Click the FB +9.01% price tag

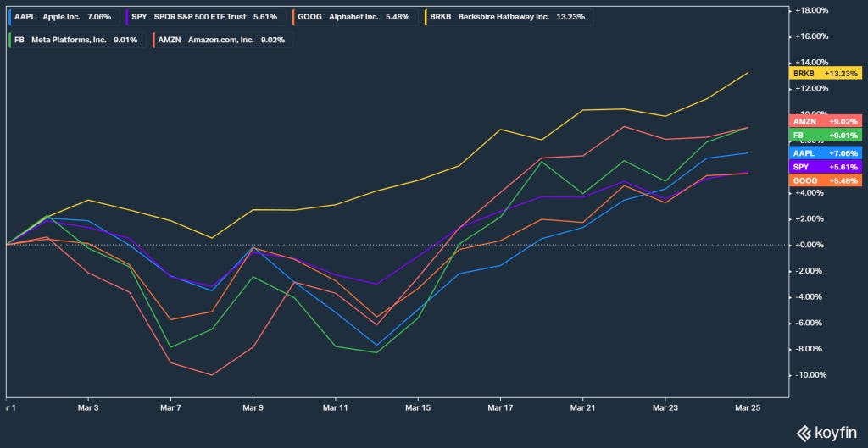[825, 135]
